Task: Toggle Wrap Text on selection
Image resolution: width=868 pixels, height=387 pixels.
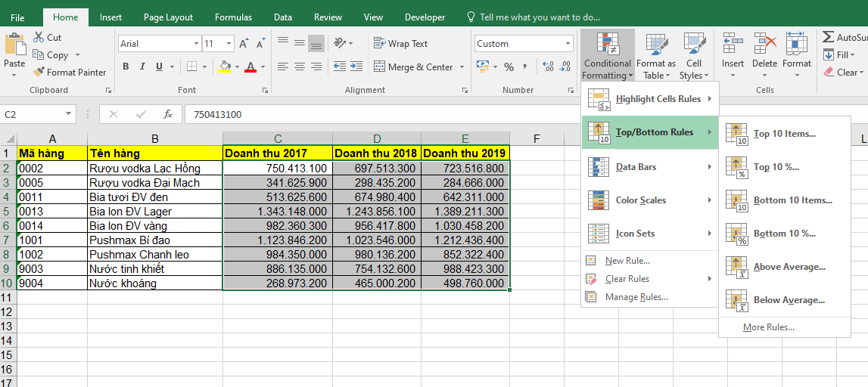Action: (x=400, y=44)
